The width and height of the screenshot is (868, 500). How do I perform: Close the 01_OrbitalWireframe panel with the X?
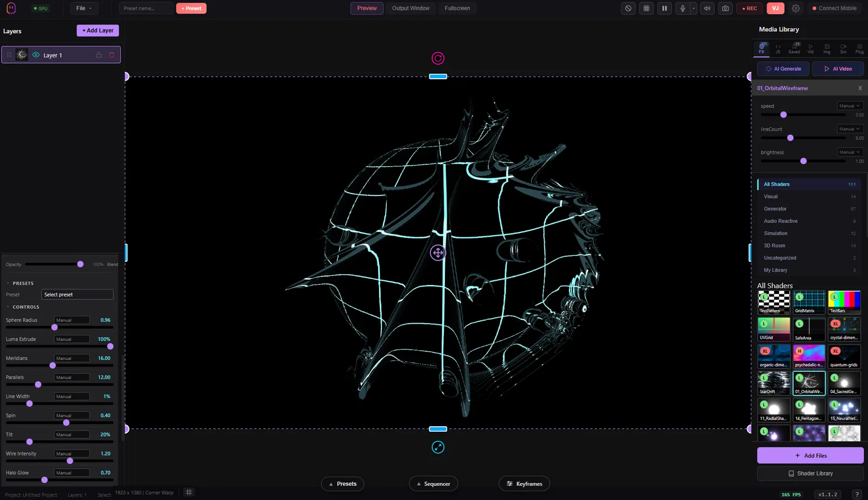(x=860, y=88)
